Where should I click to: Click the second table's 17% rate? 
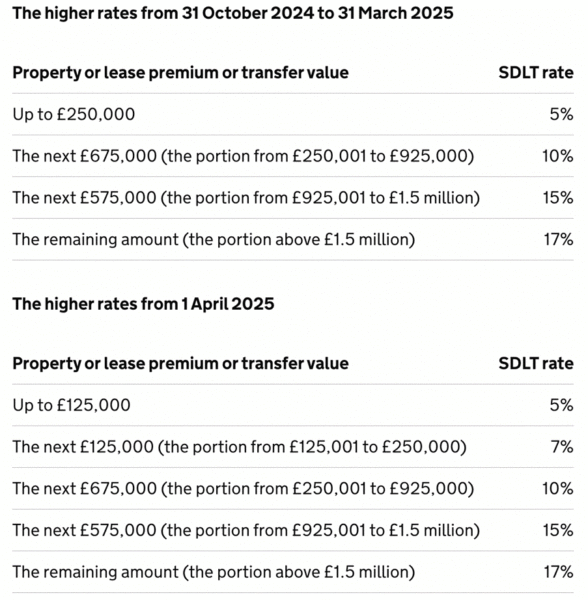[x=559, y=572]
